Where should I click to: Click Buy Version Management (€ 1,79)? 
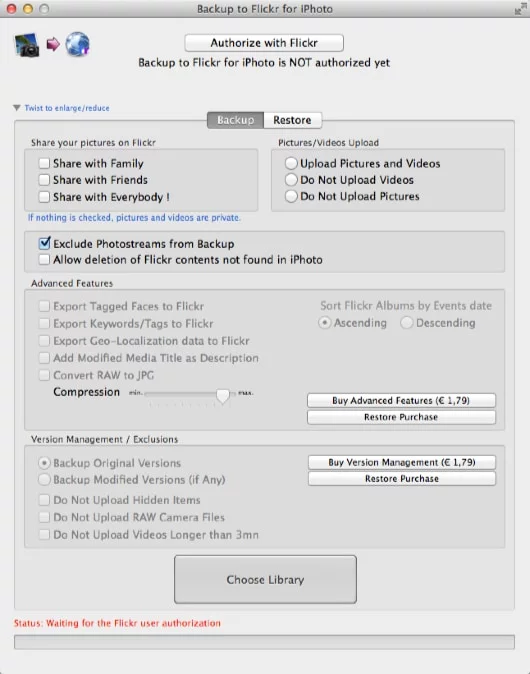[402, 462]
